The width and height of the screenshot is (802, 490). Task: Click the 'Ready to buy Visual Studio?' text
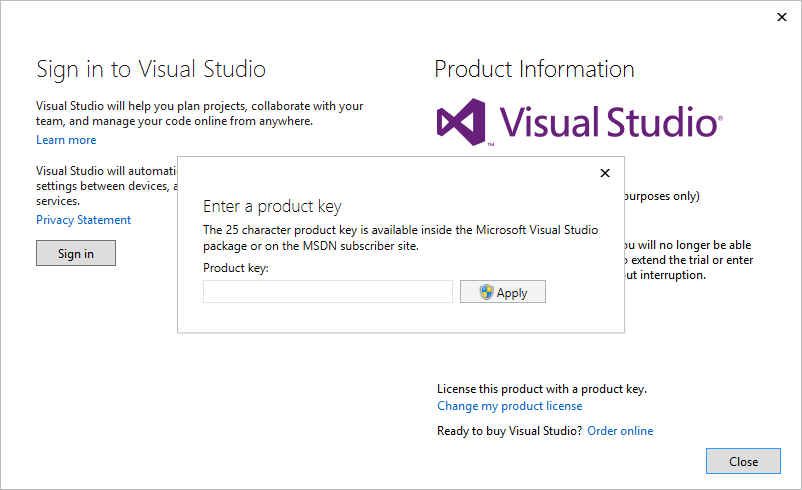click(509, 431)
